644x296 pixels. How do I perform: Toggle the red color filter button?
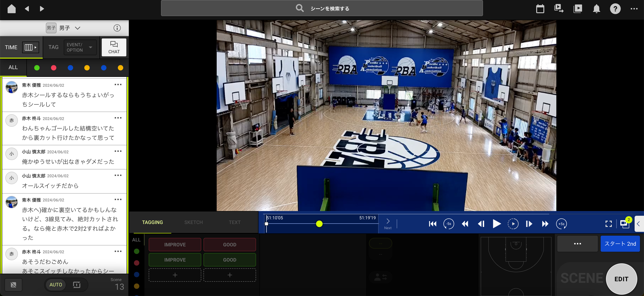pos(53,67)
